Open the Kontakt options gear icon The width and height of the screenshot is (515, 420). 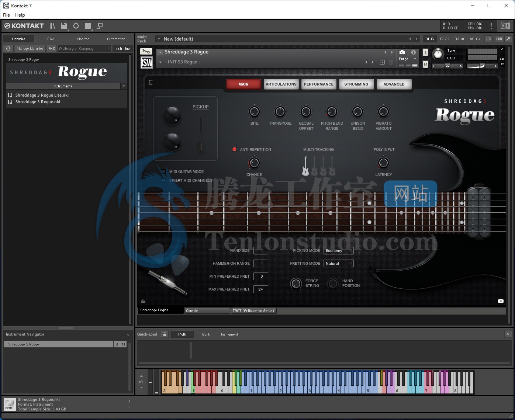pyautogui.click(x=76, y=26)
